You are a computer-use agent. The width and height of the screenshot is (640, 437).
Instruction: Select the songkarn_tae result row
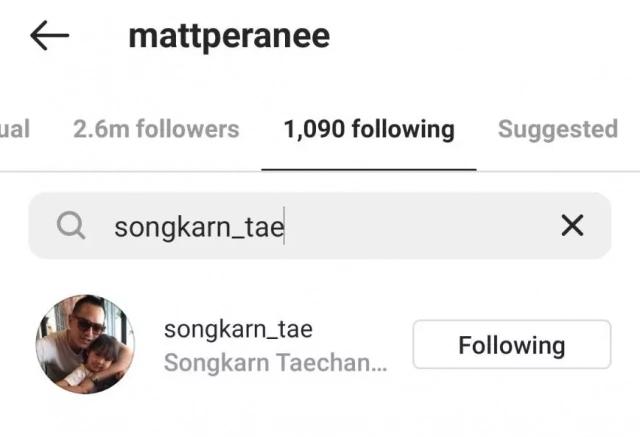[x=320, y=344]
